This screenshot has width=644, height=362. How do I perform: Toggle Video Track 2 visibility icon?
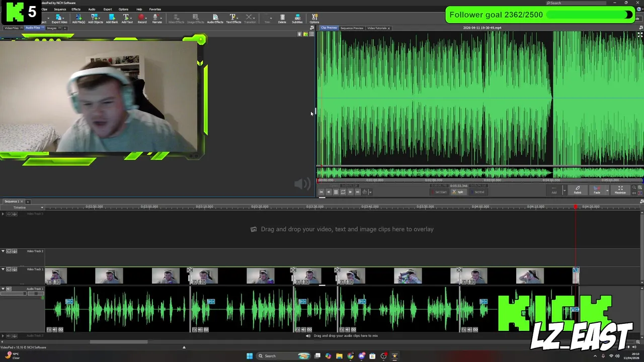pos(9,251)
